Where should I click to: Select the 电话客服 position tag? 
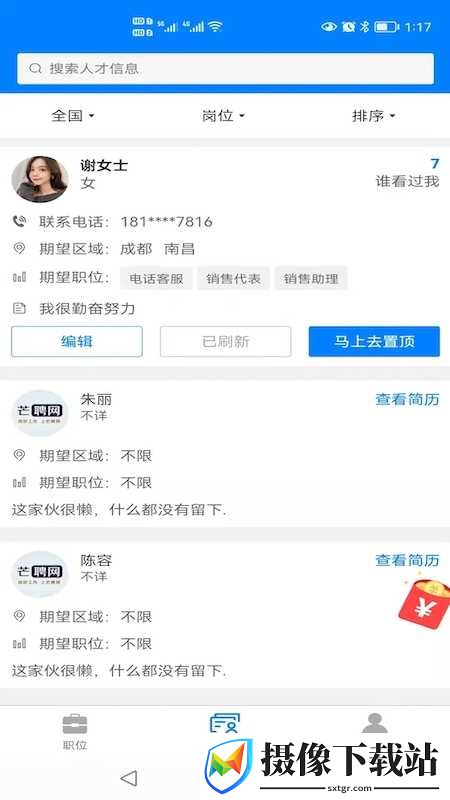[x=156, y=279]
